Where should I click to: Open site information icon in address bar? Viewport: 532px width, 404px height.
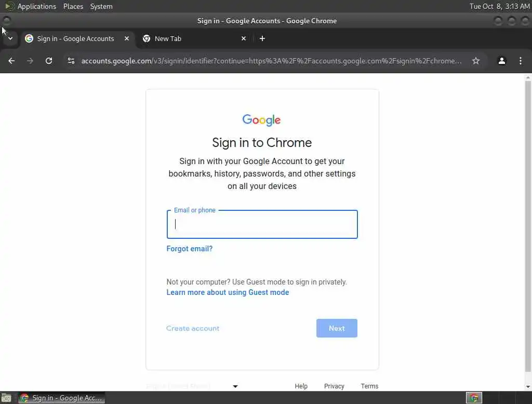(x=71, y=61)
